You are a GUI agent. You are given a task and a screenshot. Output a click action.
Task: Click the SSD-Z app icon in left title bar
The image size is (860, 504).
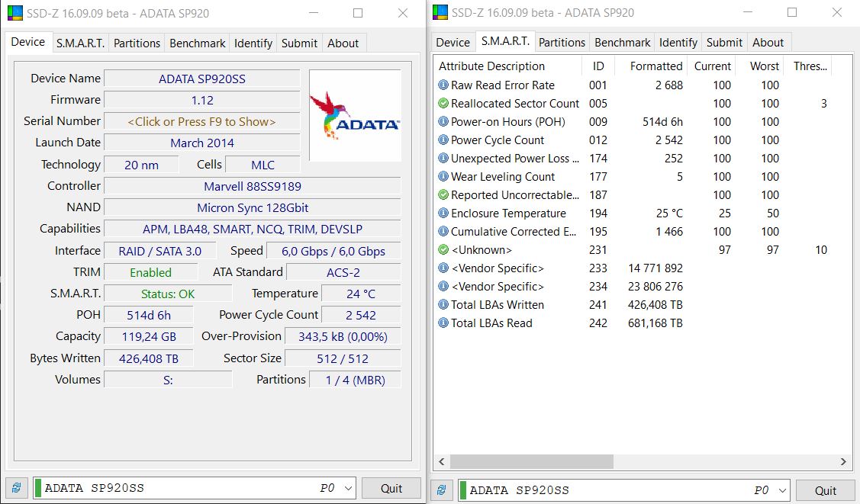pos(15,13)
